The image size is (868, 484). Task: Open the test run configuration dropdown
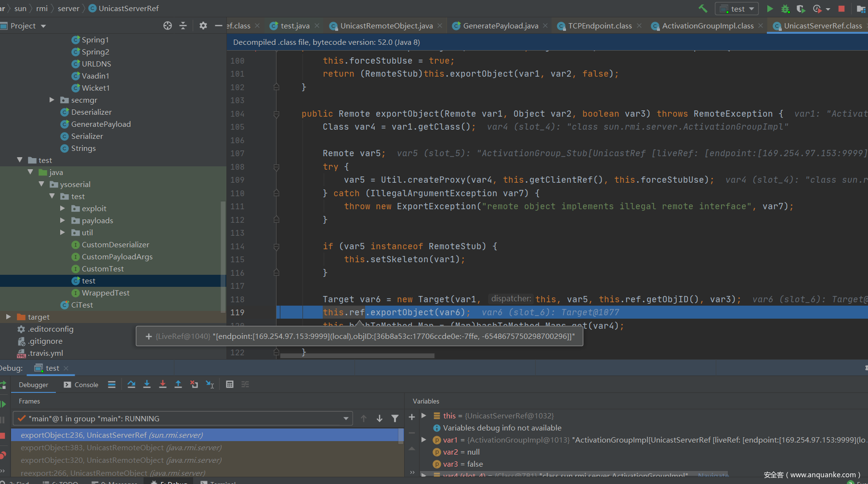click(737, 9)
